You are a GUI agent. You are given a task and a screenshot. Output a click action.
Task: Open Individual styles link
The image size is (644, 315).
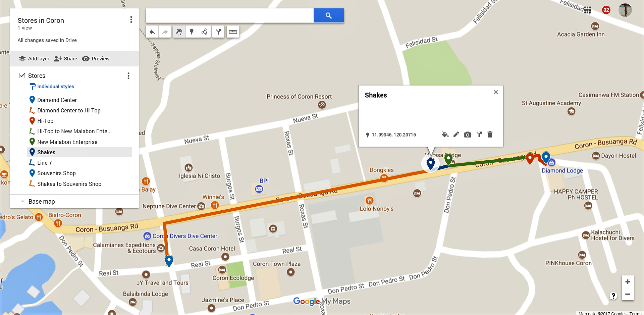56,87
